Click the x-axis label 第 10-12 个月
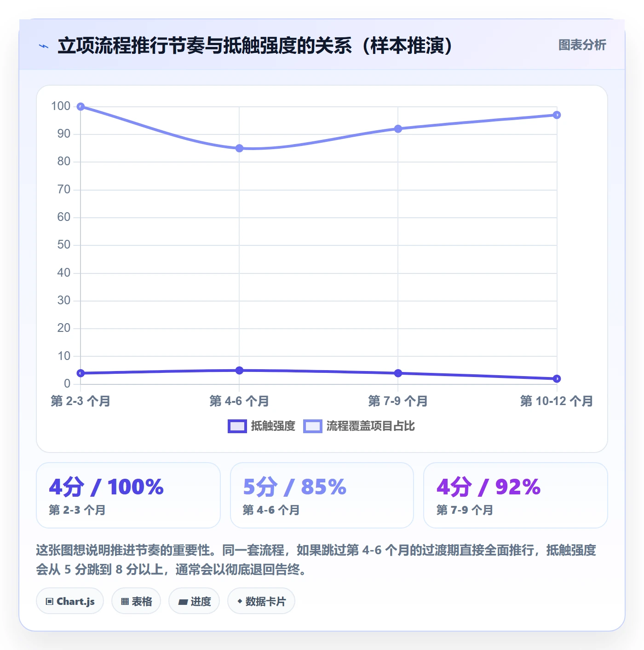The image size is (644, 650). tap(557, 401)
